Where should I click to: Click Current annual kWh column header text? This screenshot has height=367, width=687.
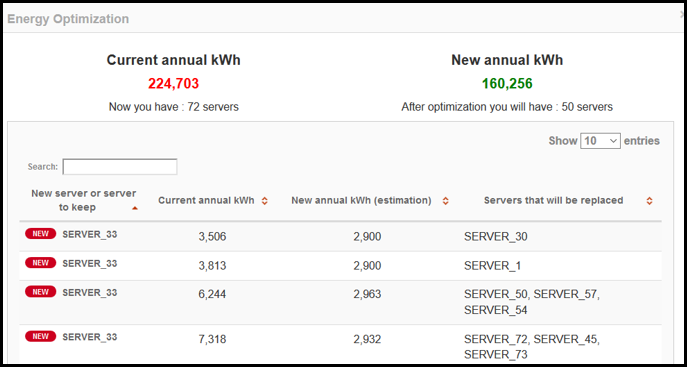pyautogui.click(x=206, y=201)
